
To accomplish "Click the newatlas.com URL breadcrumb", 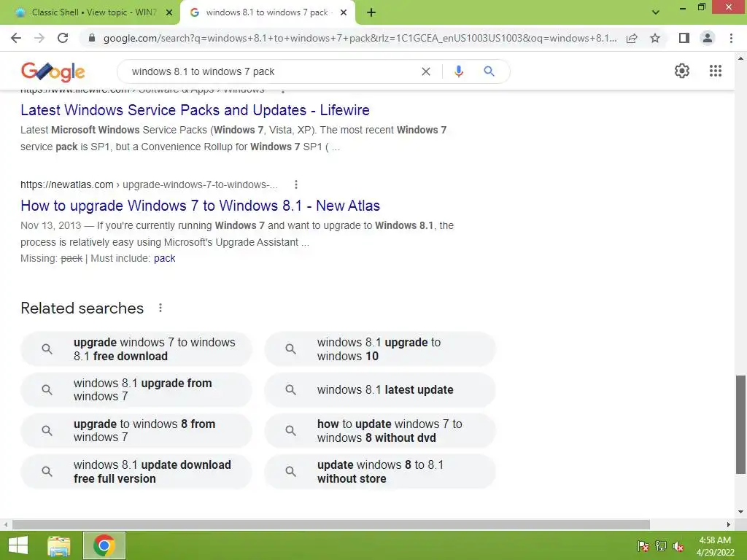I will pyautogui.click(x=149, y=184).
